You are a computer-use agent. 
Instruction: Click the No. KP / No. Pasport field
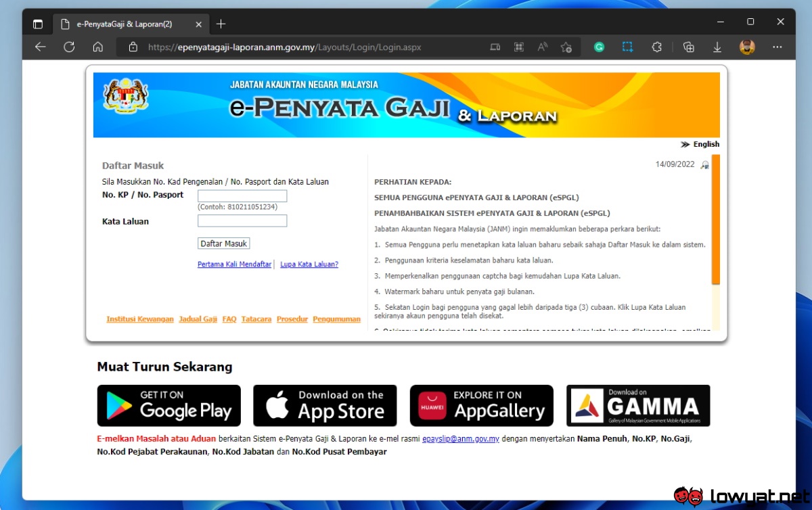242,196
